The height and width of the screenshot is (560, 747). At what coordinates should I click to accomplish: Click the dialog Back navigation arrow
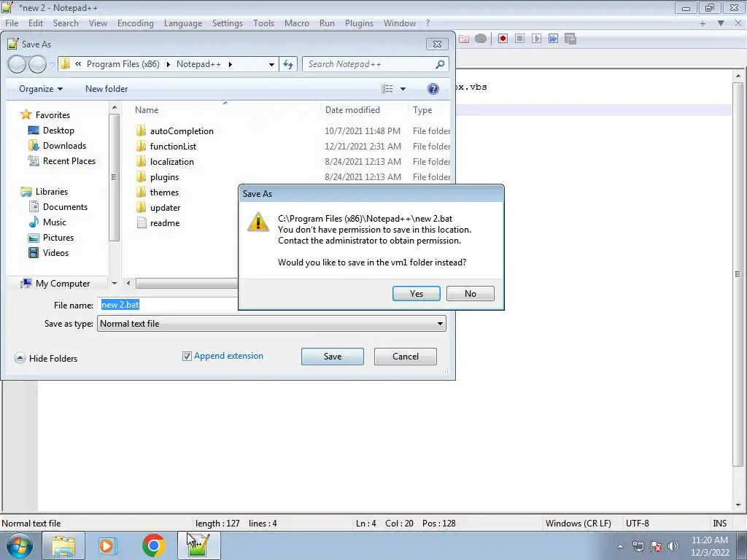click(18, 64)
